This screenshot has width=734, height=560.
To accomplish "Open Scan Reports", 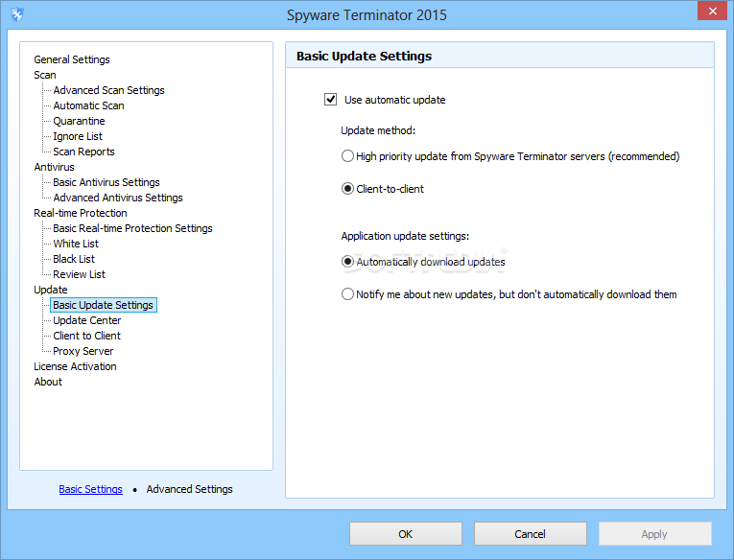I will [x=83, y=152].
